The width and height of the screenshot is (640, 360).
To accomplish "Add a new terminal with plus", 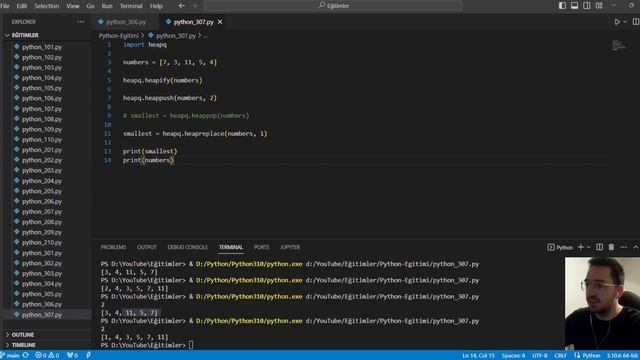I will pyautogui.click(x=580, y=247).
